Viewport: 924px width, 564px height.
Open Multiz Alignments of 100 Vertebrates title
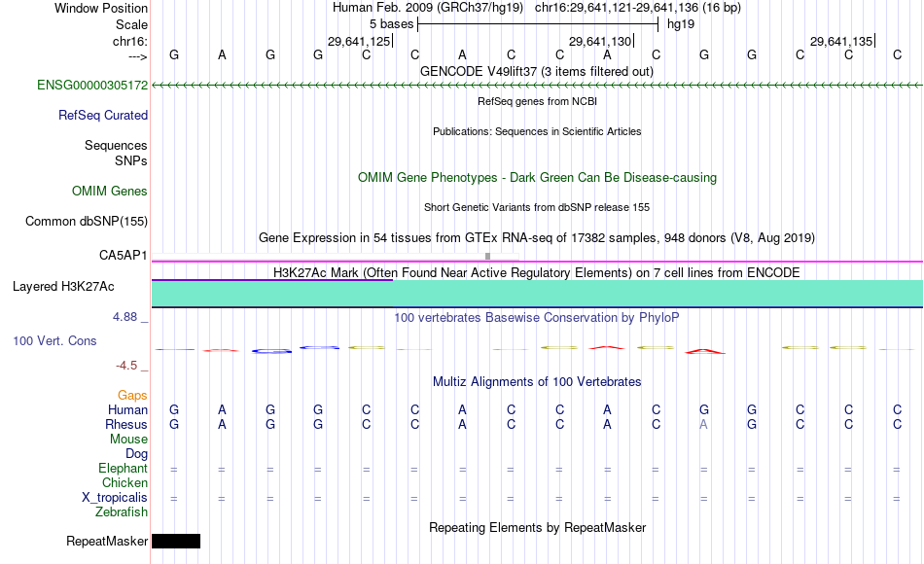pyautogui.click(x=537, y=382)
